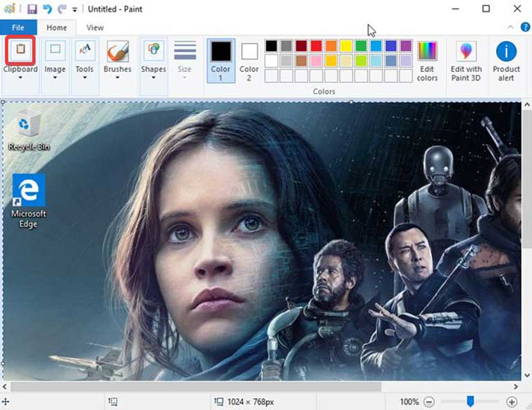Collapse the ribbon with the chevron
This screenshot has width=532, height=410.
pyautogui.click(x=511, y=27)
